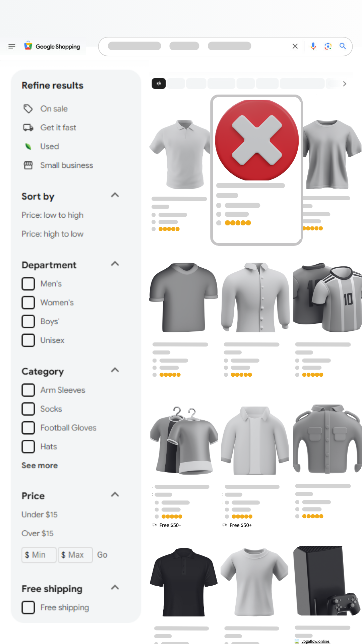The image size is (362, 644).
Task: Enable the Free shipping checkbox
Action: coord(28,607)
